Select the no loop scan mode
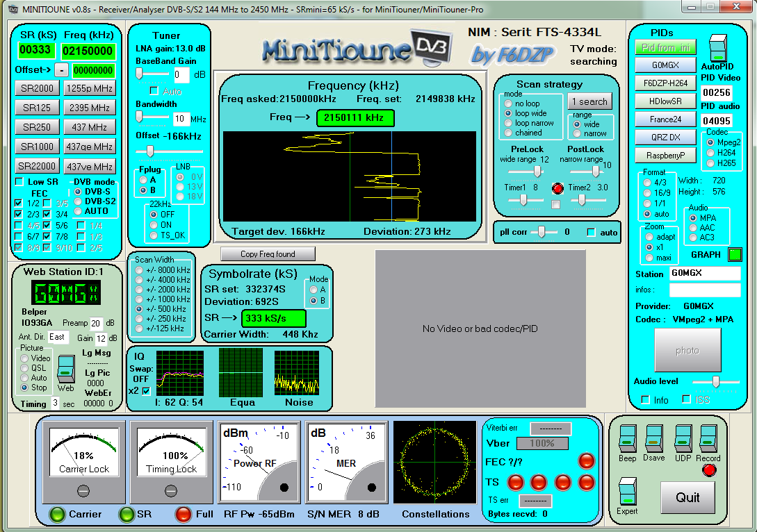Viewport: 757px width, 532px height. (x=508, y=103)
